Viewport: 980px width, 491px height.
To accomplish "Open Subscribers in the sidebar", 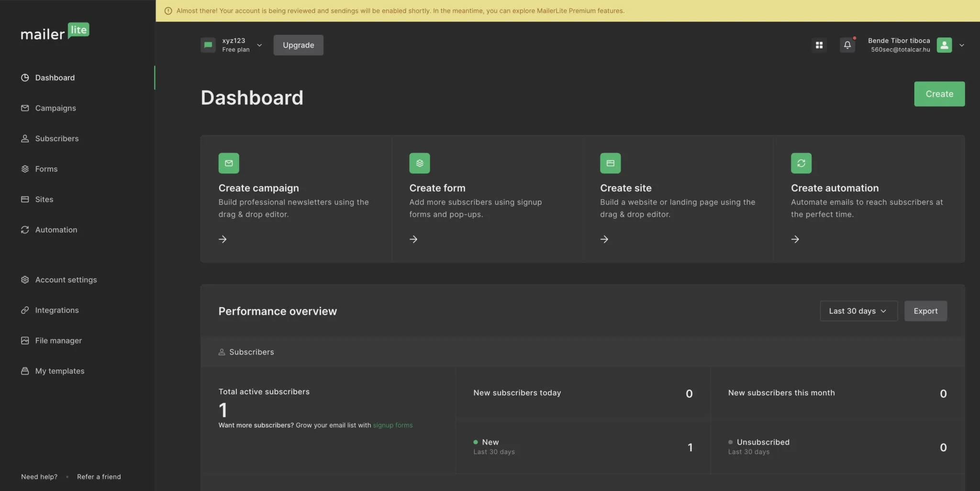I will click(56, 139).
